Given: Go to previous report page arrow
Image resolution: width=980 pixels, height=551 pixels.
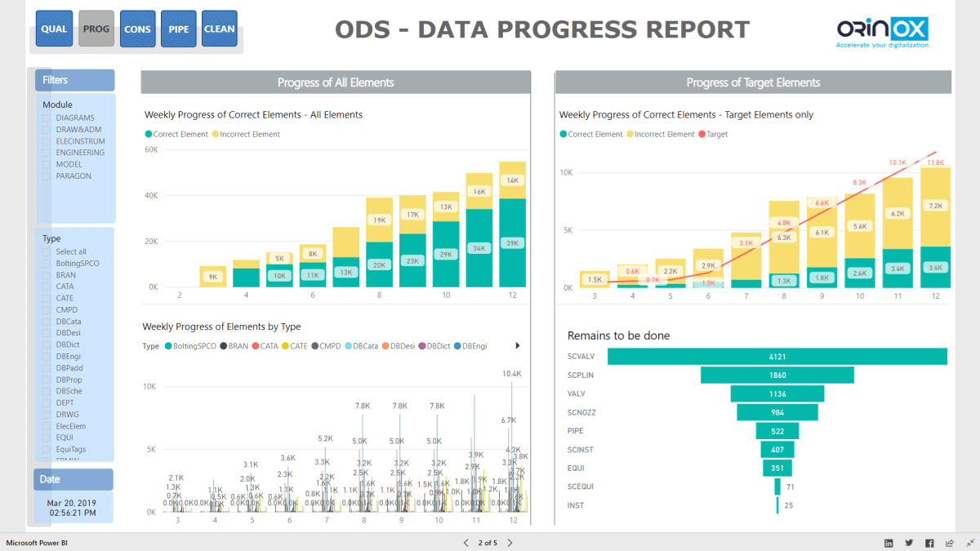Looking at the screenshot, I should tap(466, 543).
